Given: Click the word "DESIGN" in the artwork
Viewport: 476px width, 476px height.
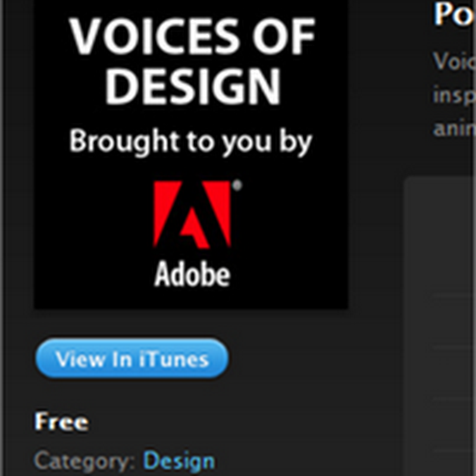Looking at the screenshot, I should click(192, 87).
